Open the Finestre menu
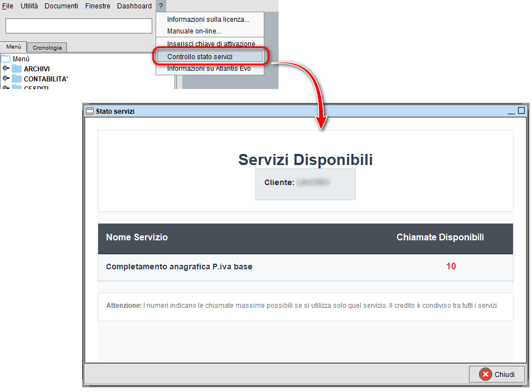The width and height of the screenshot is (532, 392). pyautogui.click(x=98, y=6)
